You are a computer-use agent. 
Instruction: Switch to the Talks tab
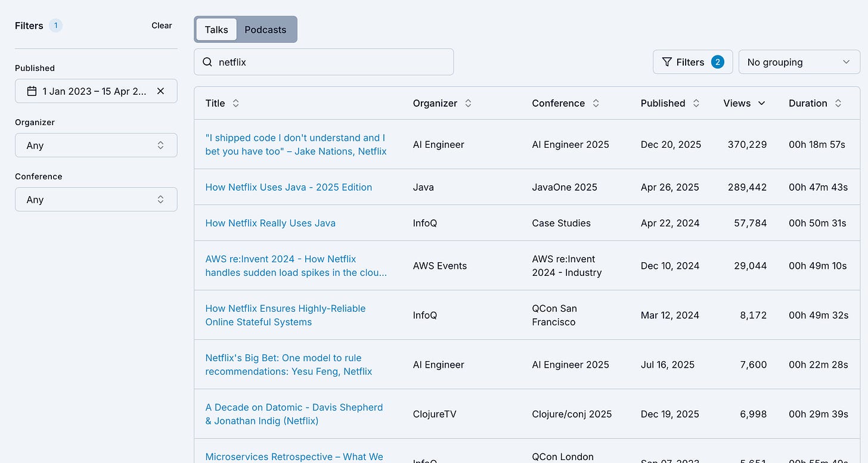(x=216, y=30)
